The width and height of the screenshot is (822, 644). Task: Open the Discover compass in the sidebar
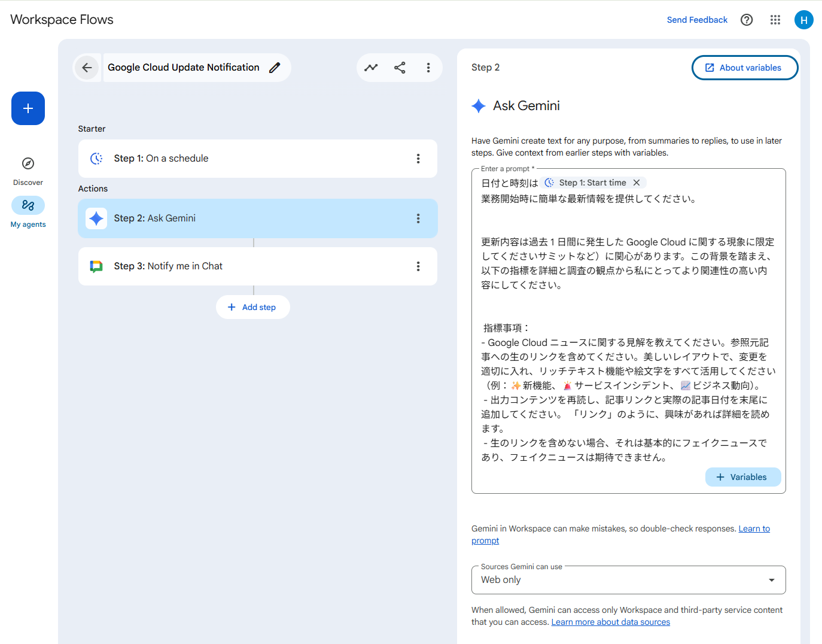click(x=28, y=164)
